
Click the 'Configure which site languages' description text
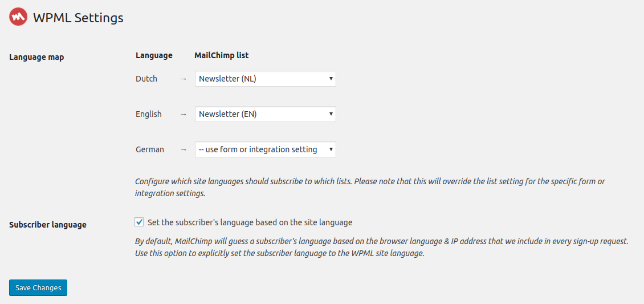click(370, 187)
